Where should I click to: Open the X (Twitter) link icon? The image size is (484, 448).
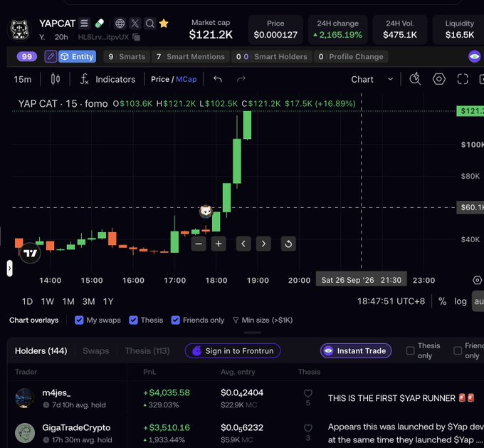(x=135, y=24)
